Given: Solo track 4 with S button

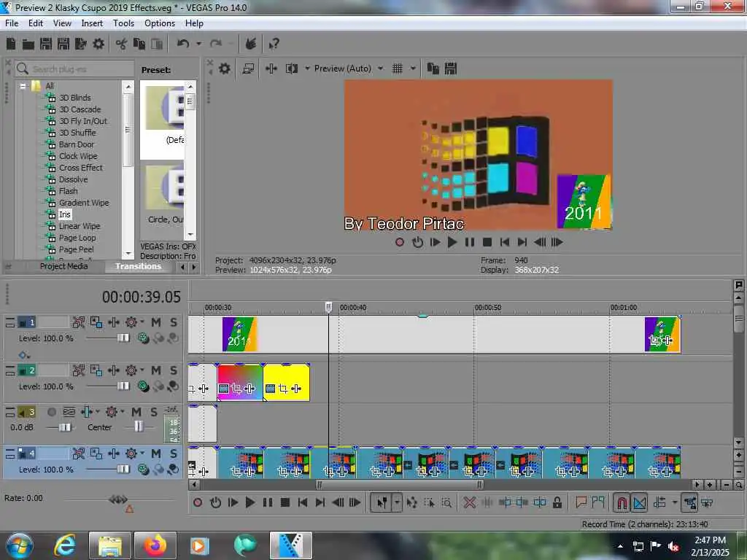Looking at the screenshot, I should [x=174, y=454].
